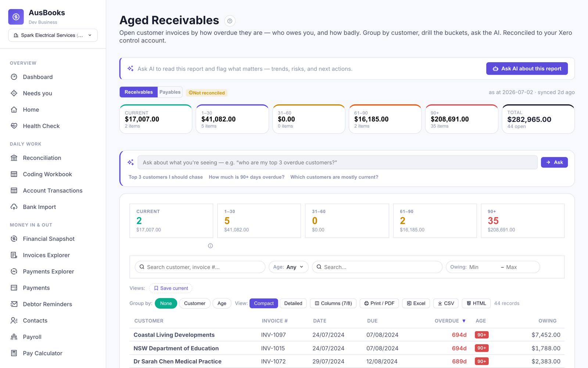
Task: Click the help icon beside Aged Receivables
Action: 230,21
